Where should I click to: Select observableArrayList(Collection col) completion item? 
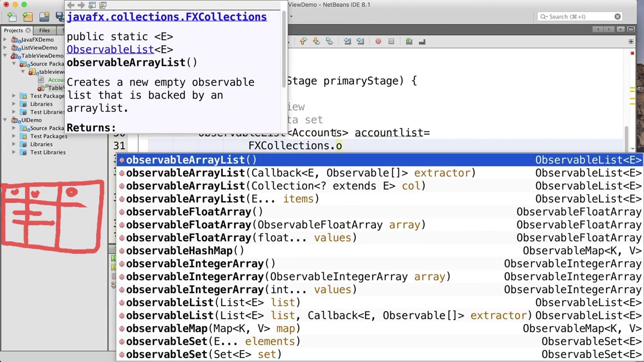pyautogui.click(x=379, y=186)
